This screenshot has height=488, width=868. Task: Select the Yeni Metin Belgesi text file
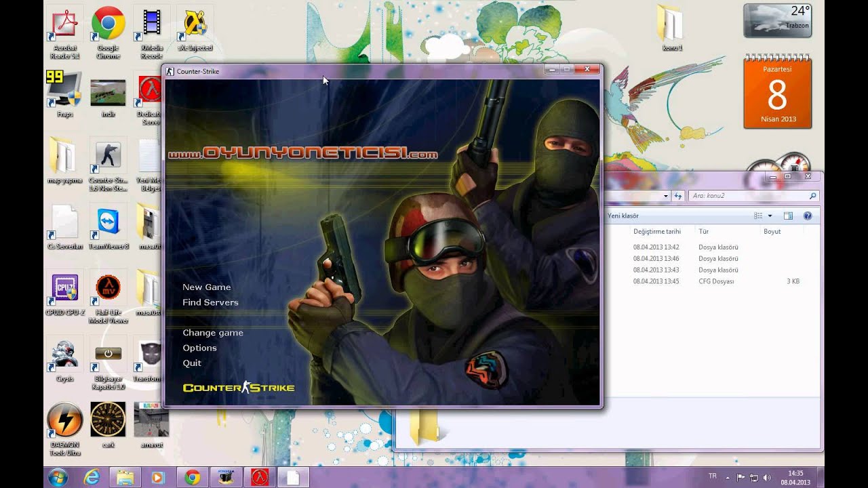150,165
